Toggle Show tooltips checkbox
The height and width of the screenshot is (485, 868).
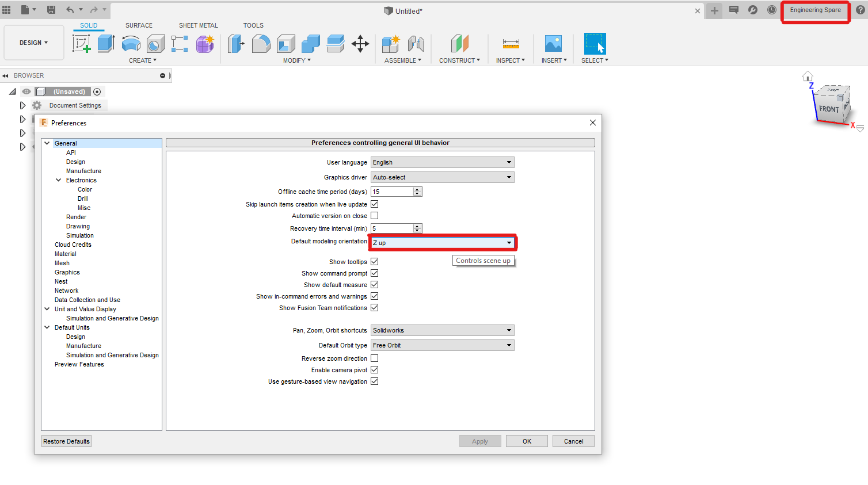point(374,262)
